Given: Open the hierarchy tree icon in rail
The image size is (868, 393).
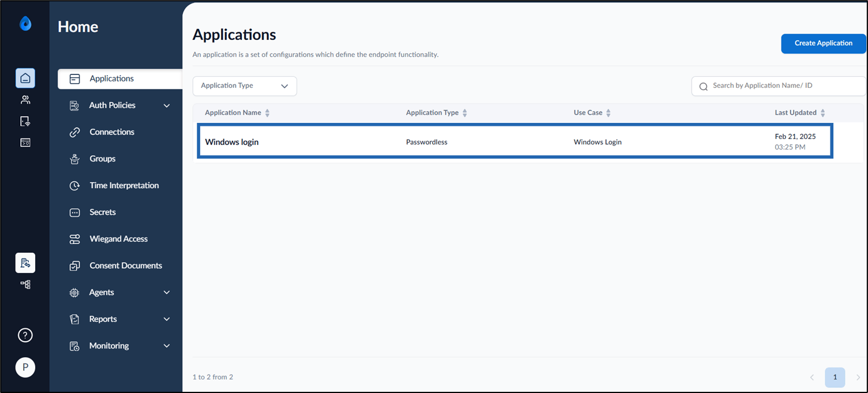Looking at the screenshot, I should coord(25,285).
